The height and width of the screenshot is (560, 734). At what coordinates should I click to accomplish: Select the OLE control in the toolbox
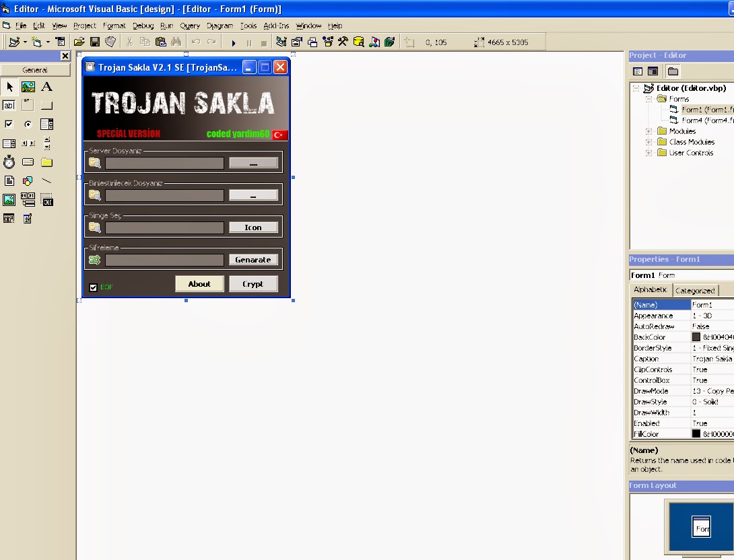pyautogui.click(x=46, y=200)
